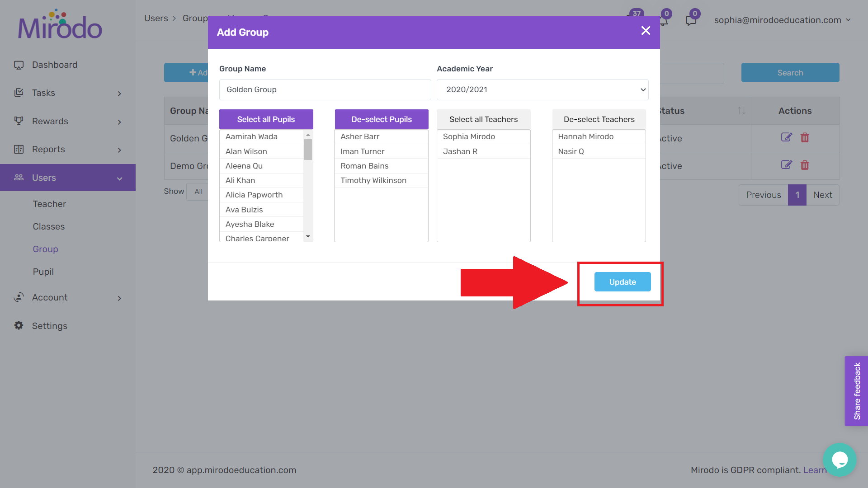The height and width of the screenshot is (488, 868).
Task: Click the Account sidebar icon
Action: click(x=19, y=297)
